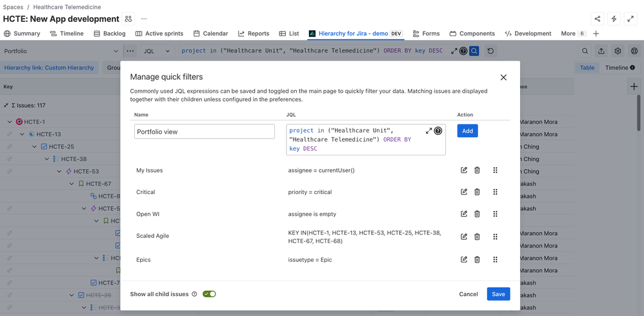Image resolution: width=644 pixels, height=316 pixels.
Task: Delete the Scaled Agile quick filter
Action: click(x=477, y=237)
